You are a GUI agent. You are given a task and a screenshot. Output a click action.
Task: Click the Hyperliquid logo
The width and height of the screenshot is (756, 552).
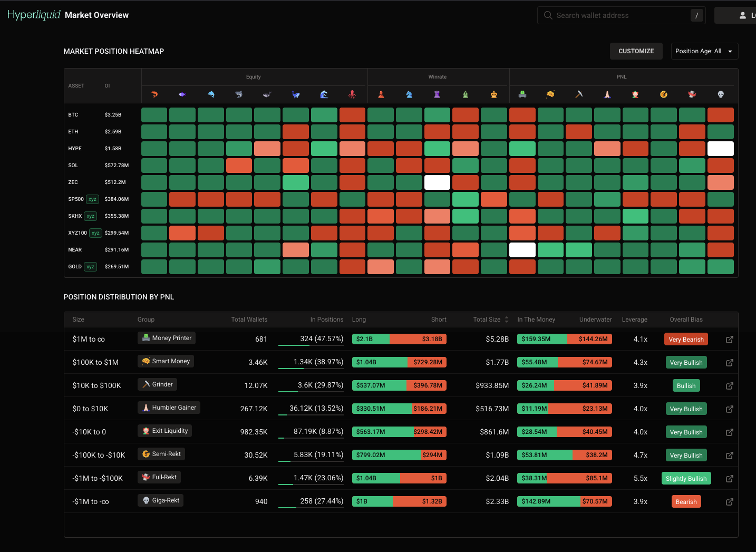34,15
